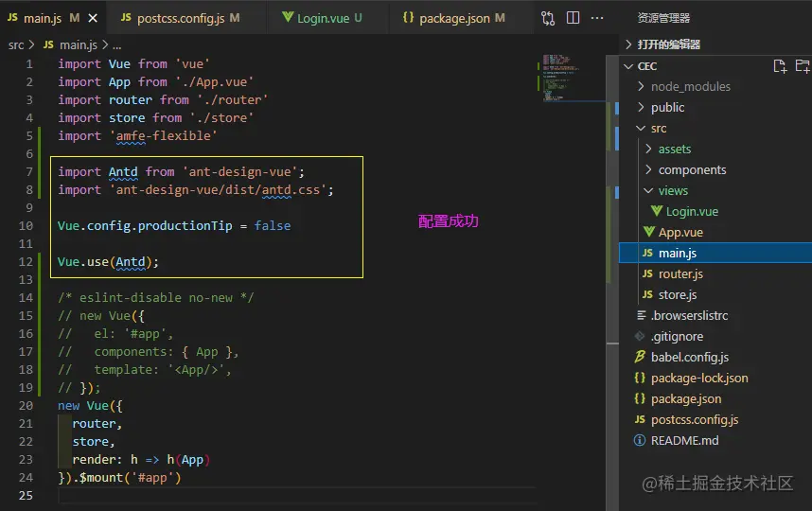
Task: Click 'amfe-flexible' import string
Action: 163,135
